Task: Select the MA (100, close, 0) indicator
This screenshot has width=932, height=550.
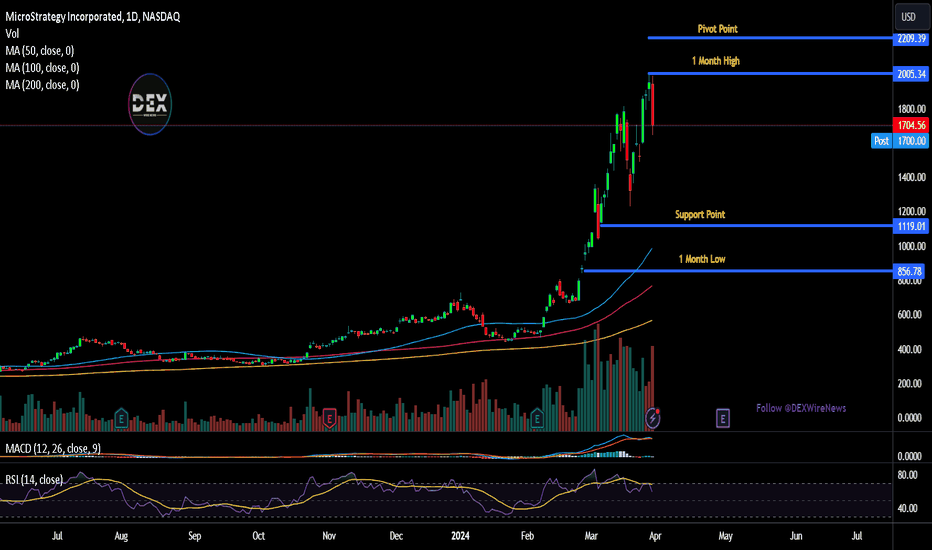Action: click(x=42, y=68)
